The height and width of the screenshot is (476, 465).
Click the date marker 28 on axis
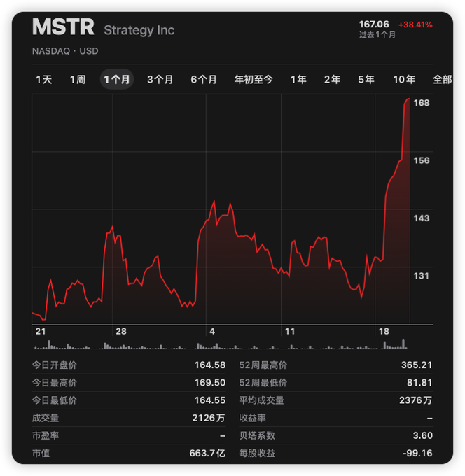[x=121, y=331]
